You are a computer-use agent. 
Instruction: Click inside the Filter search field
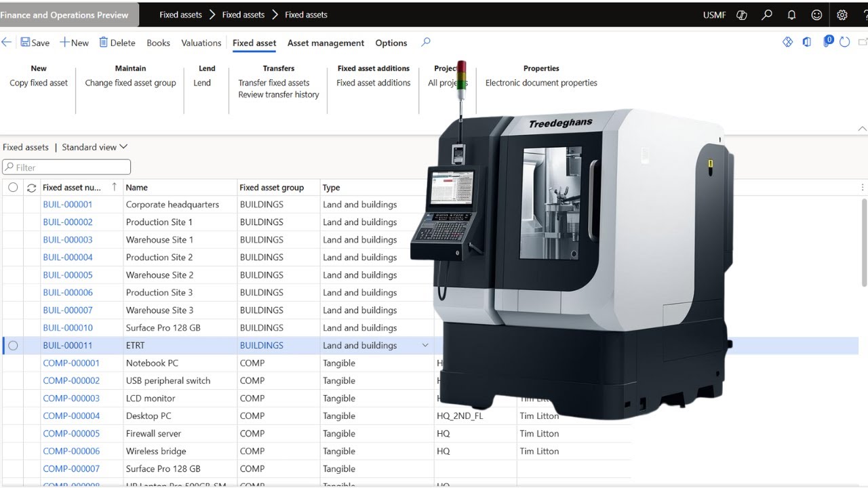click(x=66, y=167)
